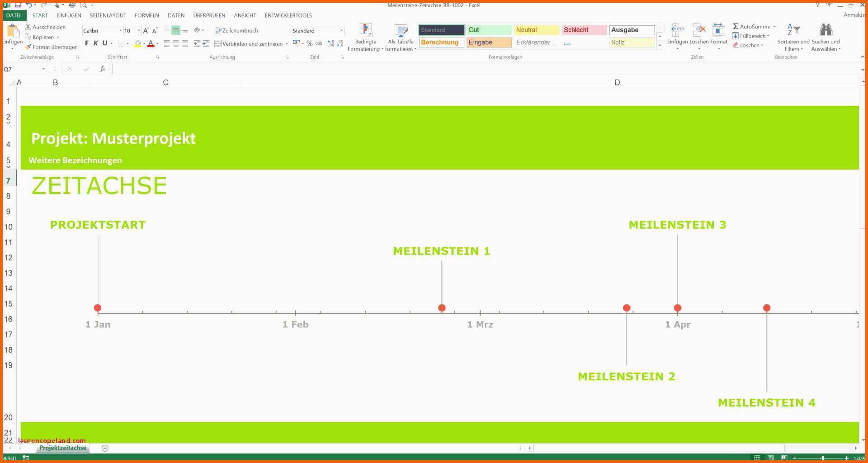The width and height of the screenshot is (868, 463).
Task: Apply thousands separator format (000)
Action: click(x=319, y=43)
